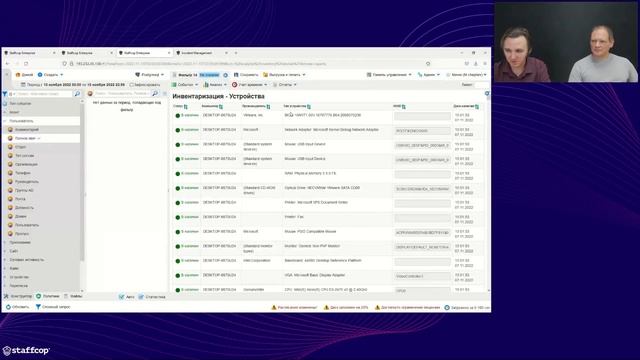
Task: Sort by the Производитель column sort icon
Action: 268,107
